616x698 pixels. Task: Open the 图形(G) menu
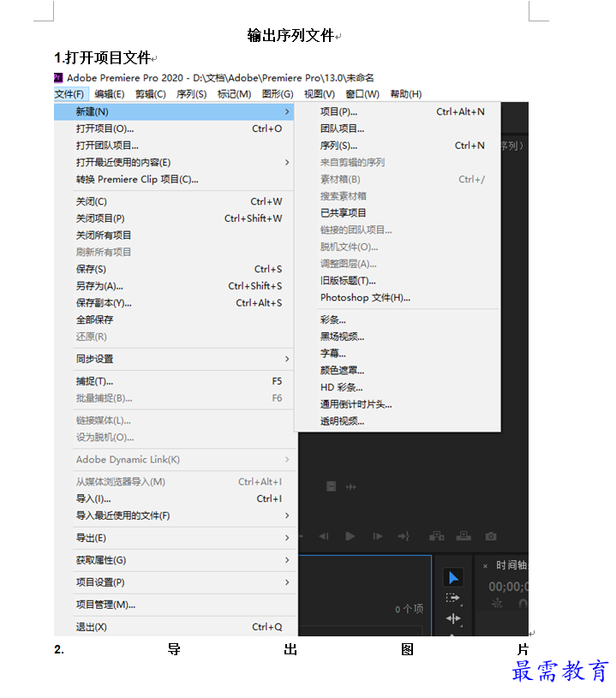point(278,94)
